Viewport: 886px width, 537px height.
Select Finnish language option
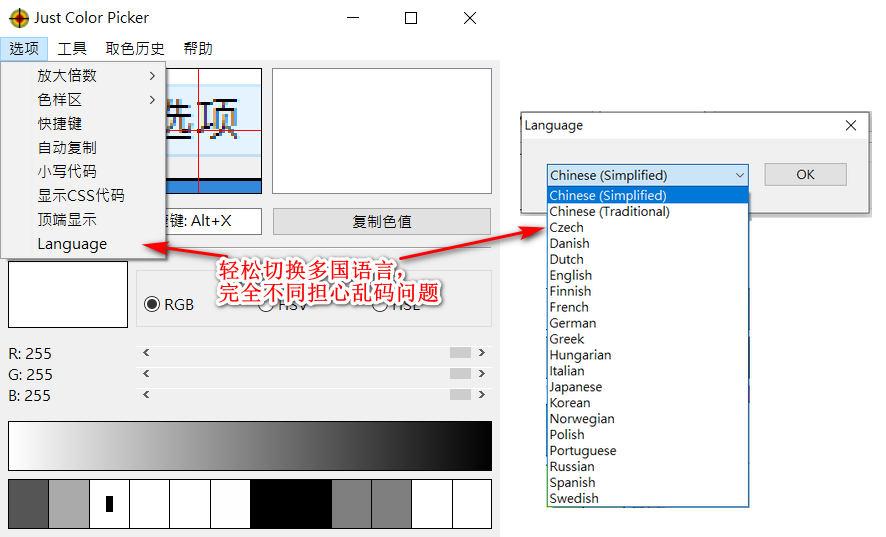click(x=648, y=291)
